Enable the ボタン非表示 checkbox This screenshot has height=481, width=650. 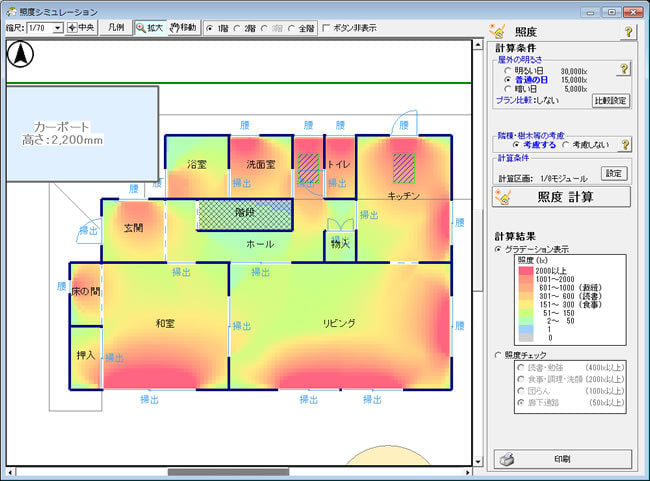(x=326, y=28)
